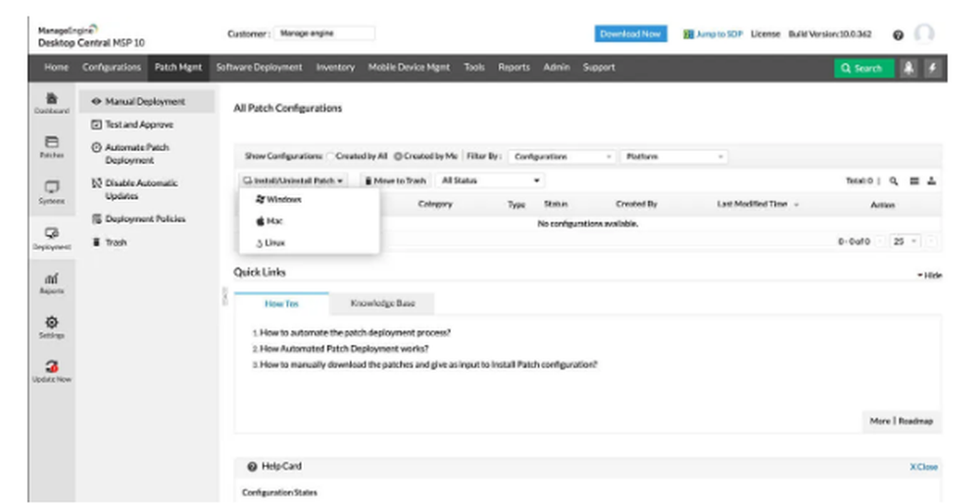This screenshot has height=504, width=980.
Task: Open the Patch Mgmt menu
Action: (x=178, y=68)
